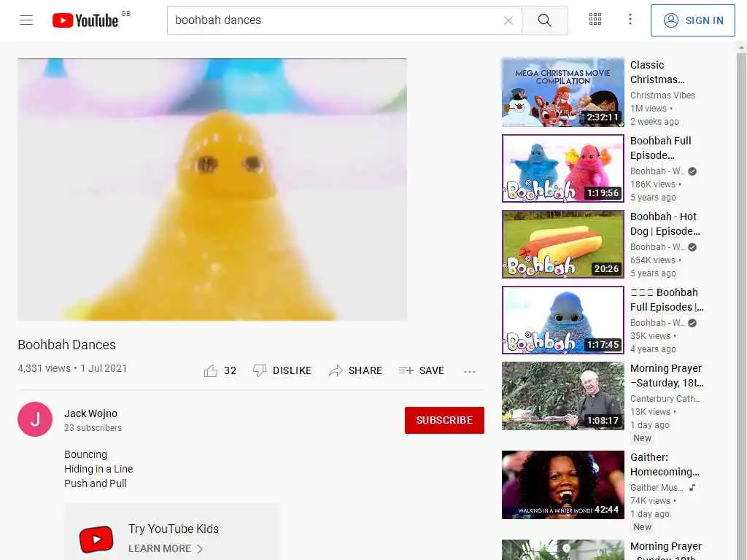Click Bouncing description line
Viewport: 747px width, 560px height.
[x=86, y=454]
